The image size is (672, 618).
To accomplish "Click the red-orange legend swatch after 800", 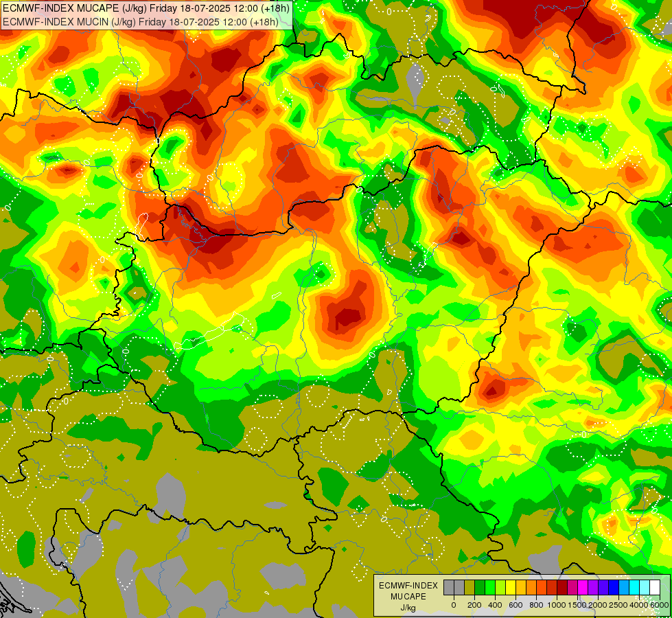I will [x=542, y=587].
